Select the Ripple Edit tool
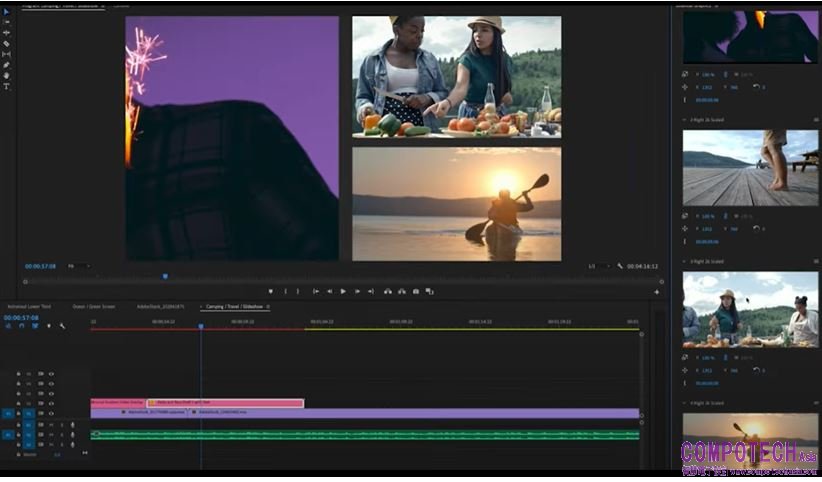Image resolution: width=822 pixels, height=482 pixels. 6,33
